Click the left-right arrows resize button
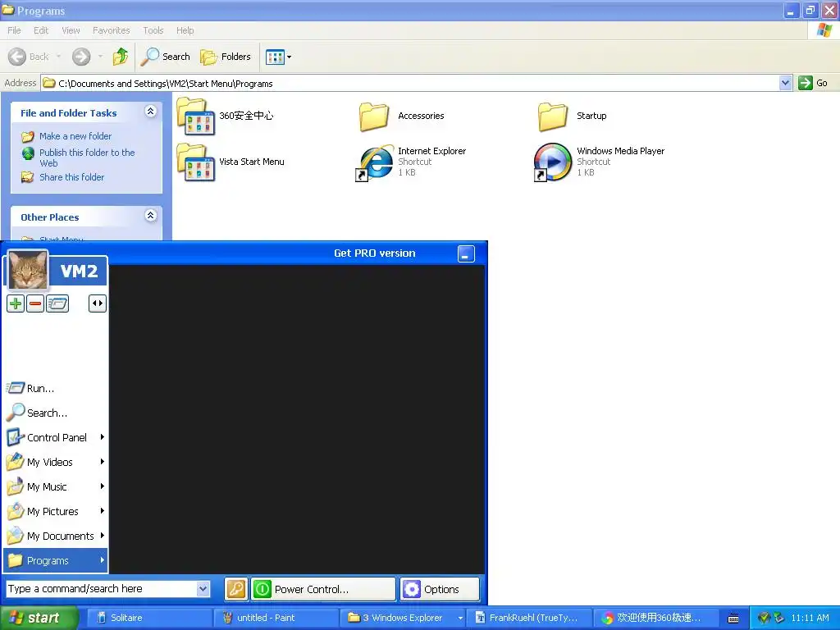This screenshot has height=630, width=840. (x=97, y=304)
